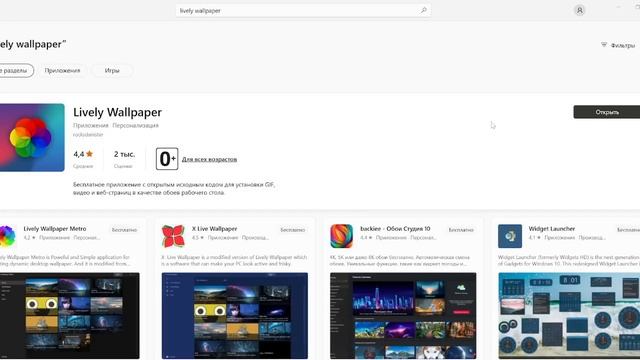Click the X Live Wallpaper description text
Viewport: 640px width, 360px height.
point(234,260)
